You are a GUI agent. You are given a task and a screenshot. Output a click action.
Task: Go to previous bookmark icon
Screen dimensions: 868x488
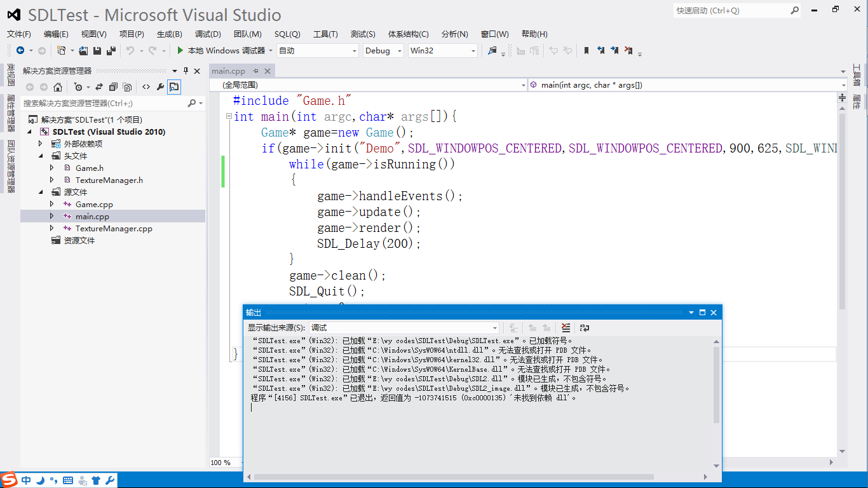600,50
